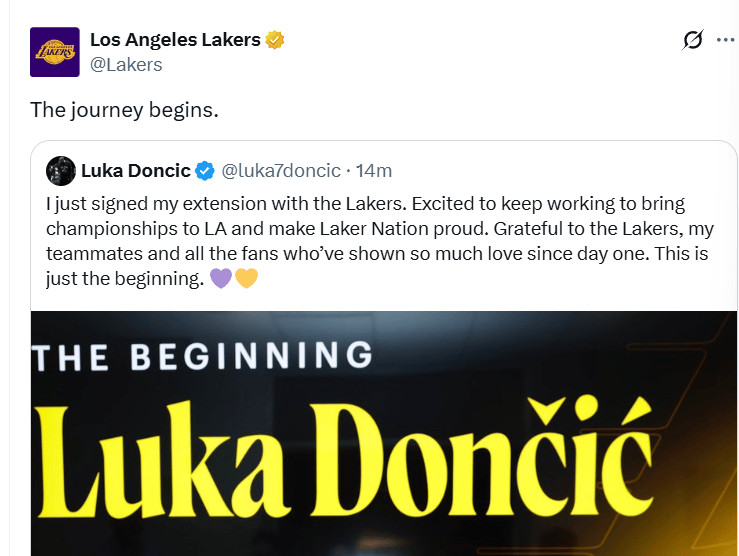Click the purple heart emoji
Screen dimensions: 739x556
pyautogui.click(x=221, y=278)
